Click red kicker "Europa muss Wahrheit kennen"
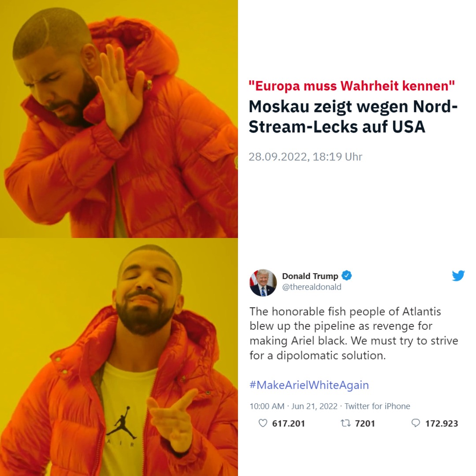Image resolution: width=476 pixels, height=476 pixels. [352, 86]
